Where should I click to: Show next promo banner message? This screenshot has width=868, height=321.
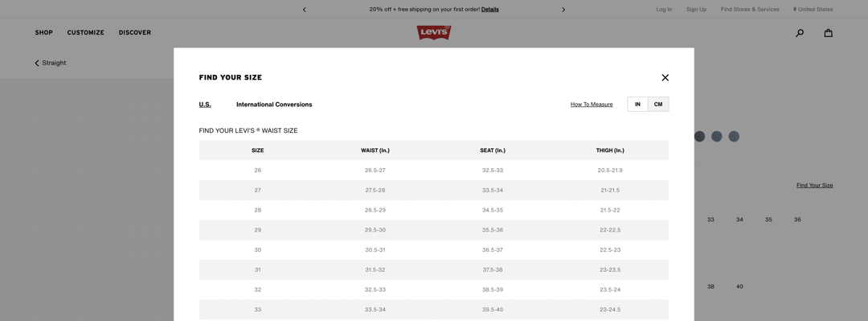563,10
